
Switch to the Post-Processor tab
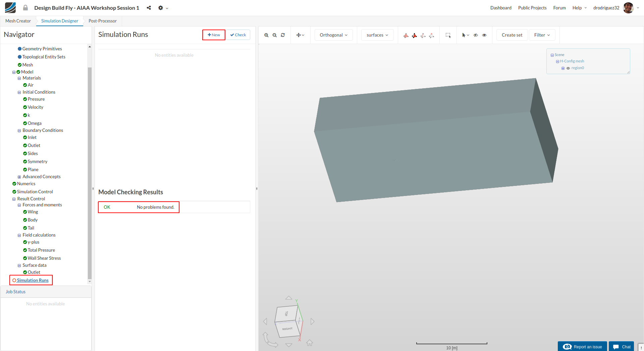pos(103,21)
